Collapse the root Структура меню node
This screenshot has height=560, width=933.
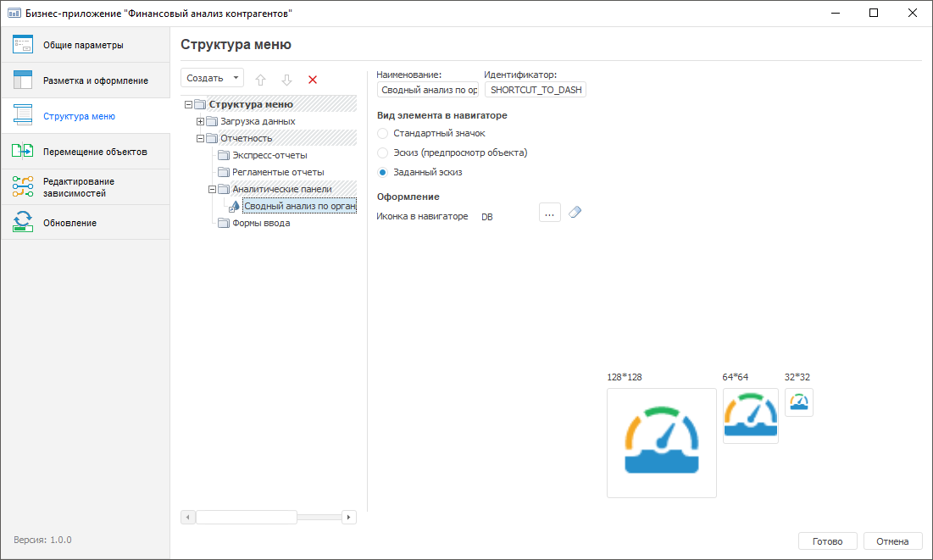189,105
